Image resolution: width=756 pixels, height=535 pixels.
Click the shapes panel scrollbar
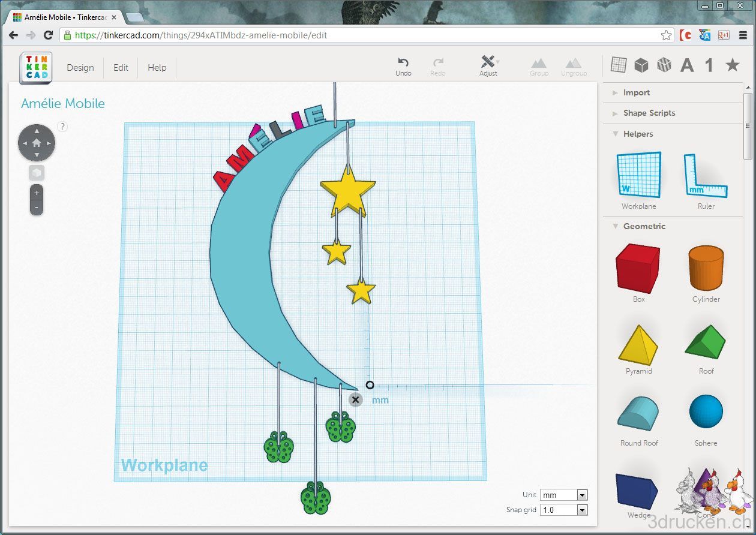click(x=748, y=126)
